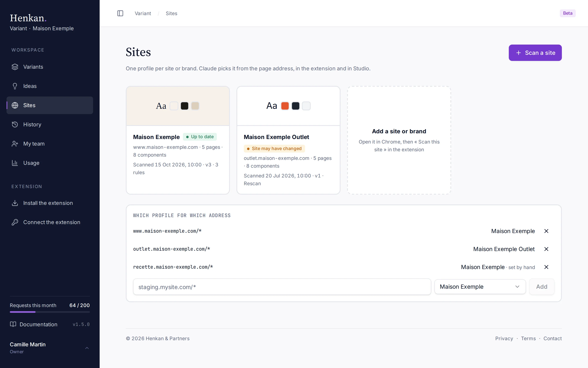Click the plus icon in Scan a site
The height and width of the screenshot is (368, 588).
(519, 53)
